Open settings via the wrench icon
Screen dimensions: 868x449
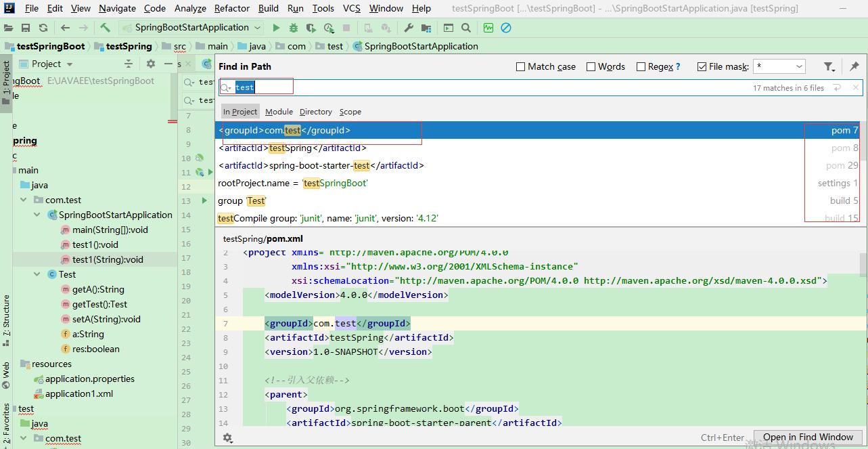(x=409, y=28)
